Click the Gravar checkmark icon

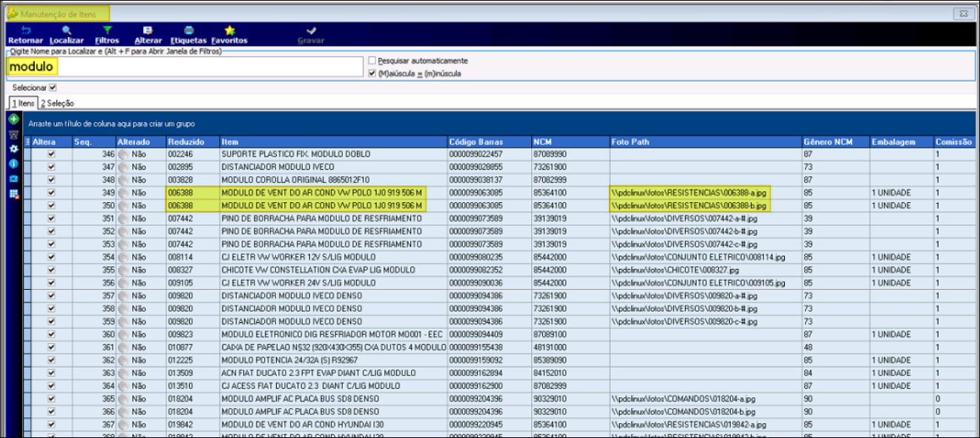[311, 30]
